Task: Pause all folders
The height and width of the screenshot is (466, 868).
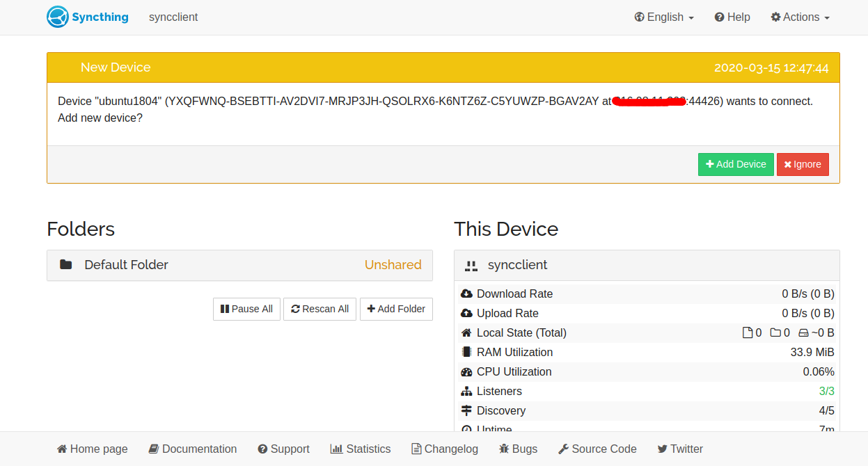Action: pyautogui.click(x=246, y=309)
